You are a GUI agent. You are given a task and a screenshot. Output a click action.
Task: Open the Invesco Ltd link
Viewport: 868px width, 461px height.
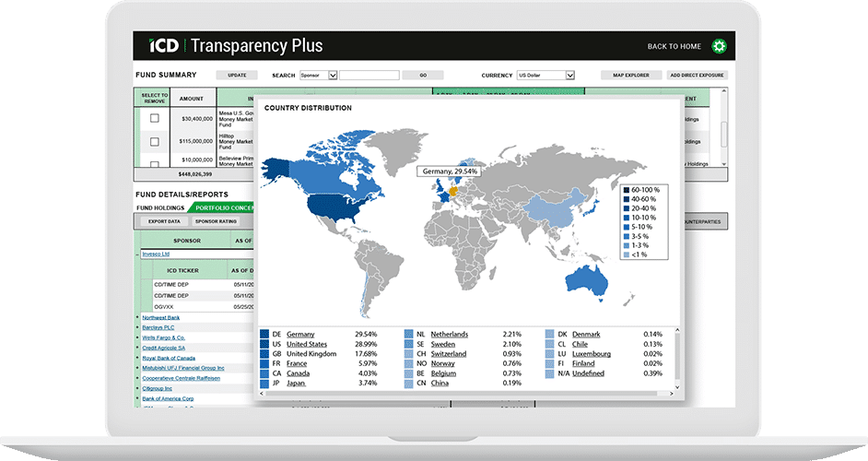tap(156, 254)
